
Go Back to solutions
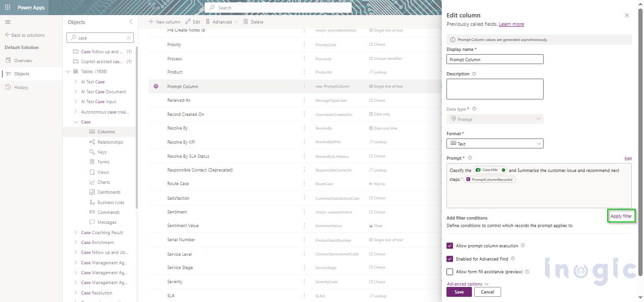[25, 35]
